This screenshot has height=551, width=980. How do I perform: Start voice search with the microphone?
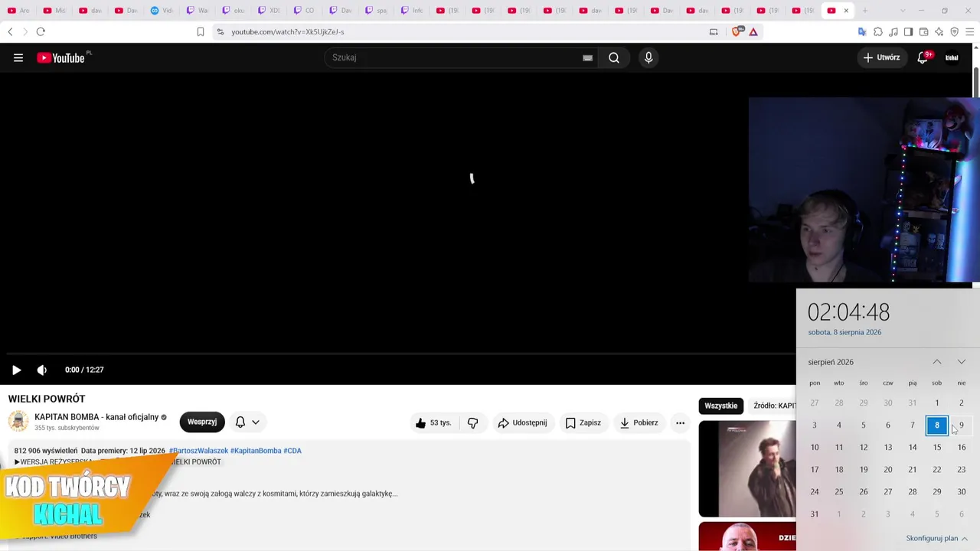tap(648, 57)
